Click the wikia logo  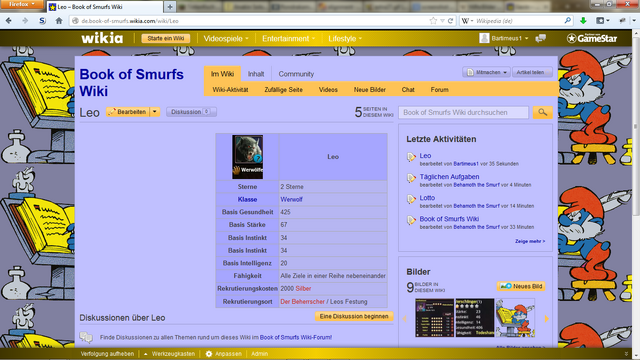pos(102,38)
